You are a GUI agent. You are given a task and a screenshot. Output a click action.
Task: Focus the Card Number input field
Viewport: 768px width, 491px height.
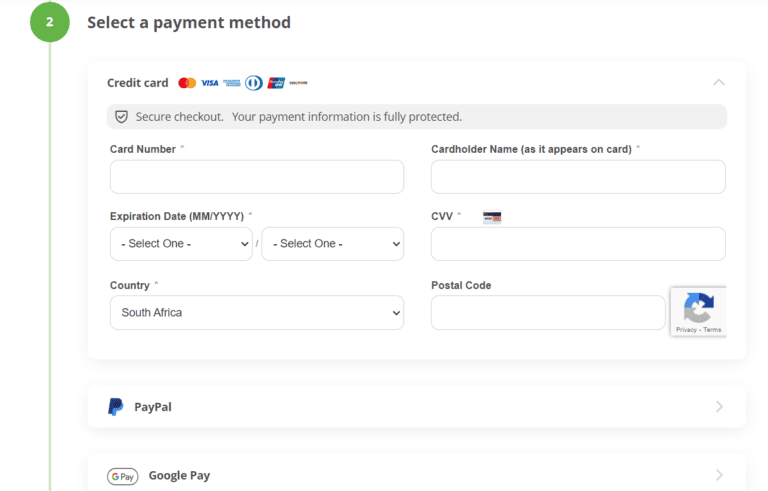pyautogui.click(x=256, y=177)
